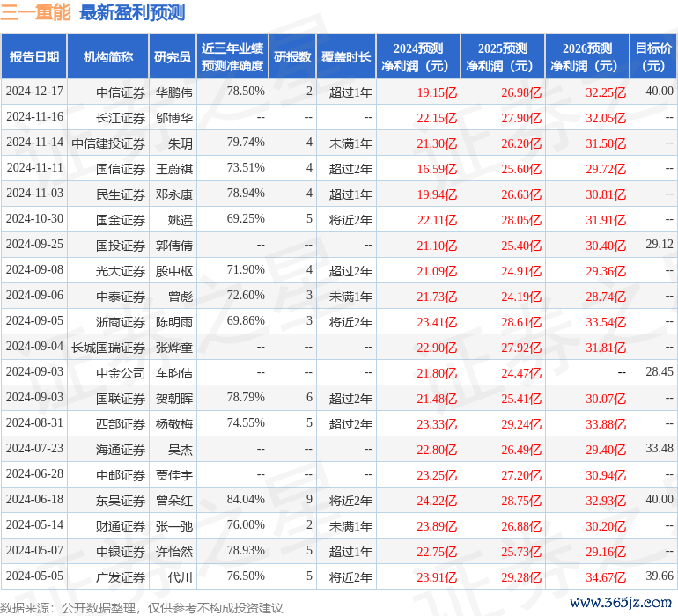Screen dimensions: 678x616
Task: Select researcher cell 邓永康
Action: [173, 194]
